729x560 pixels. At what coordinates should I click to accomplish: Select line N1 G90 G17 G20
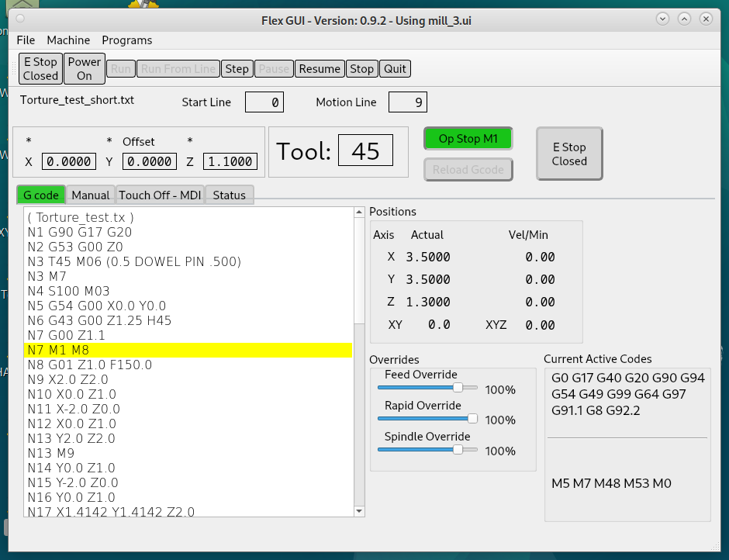[188, 232]
